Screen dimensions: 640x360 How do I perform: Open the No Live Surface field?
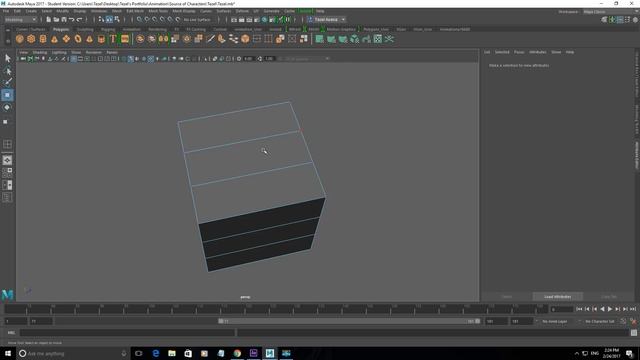pyautogui.click(x=197, y=20)
